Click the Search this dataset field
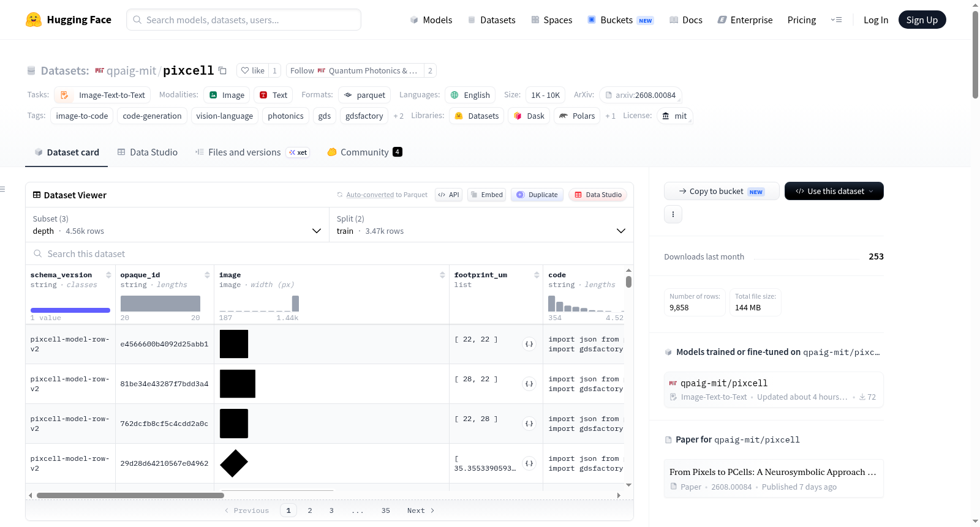The width and height of the screenshot is (980, 527). click(x=330, y=253)
